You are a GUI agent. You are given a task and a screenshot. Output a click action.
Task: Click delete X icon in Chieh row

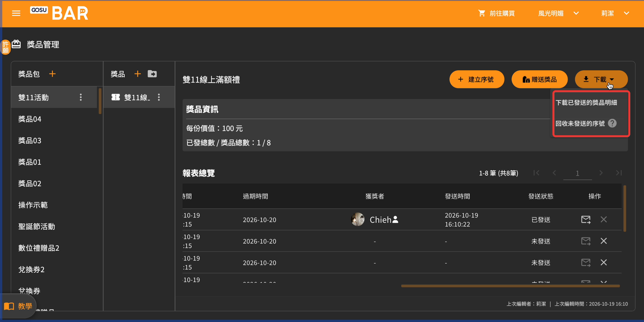click(604, 219)
